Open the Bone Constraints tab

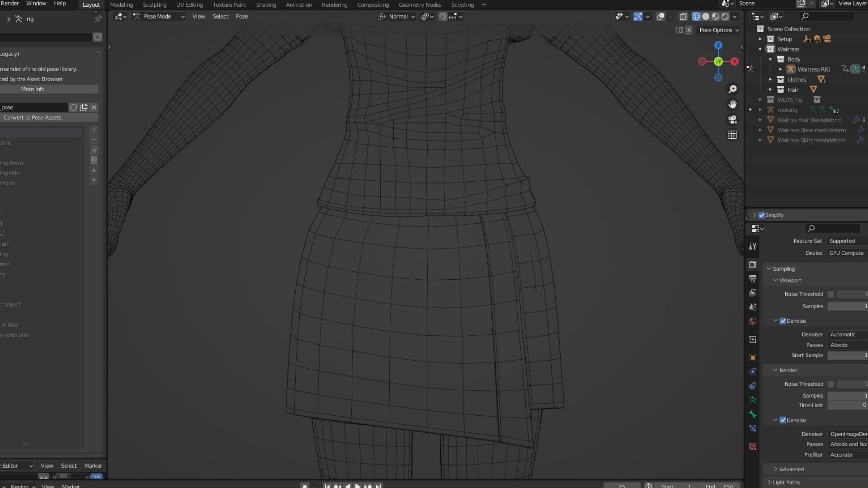[753, 428]
